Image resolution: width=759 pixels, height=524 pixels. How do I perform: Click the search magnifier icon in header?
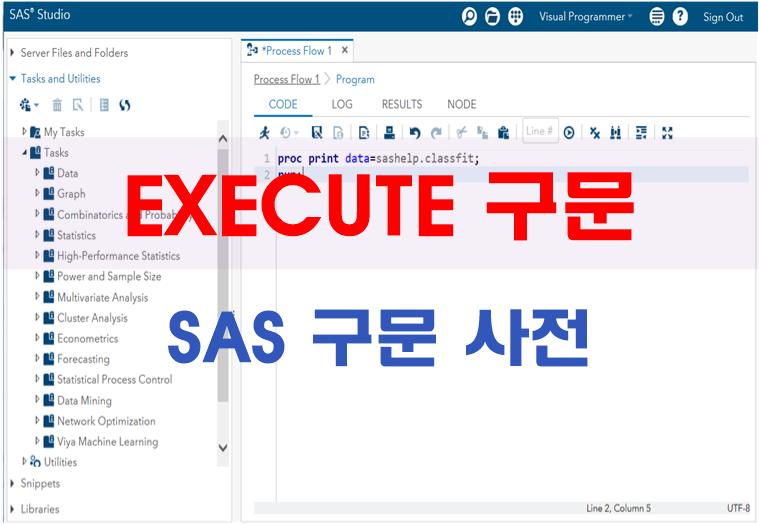[x=469, y=17]
